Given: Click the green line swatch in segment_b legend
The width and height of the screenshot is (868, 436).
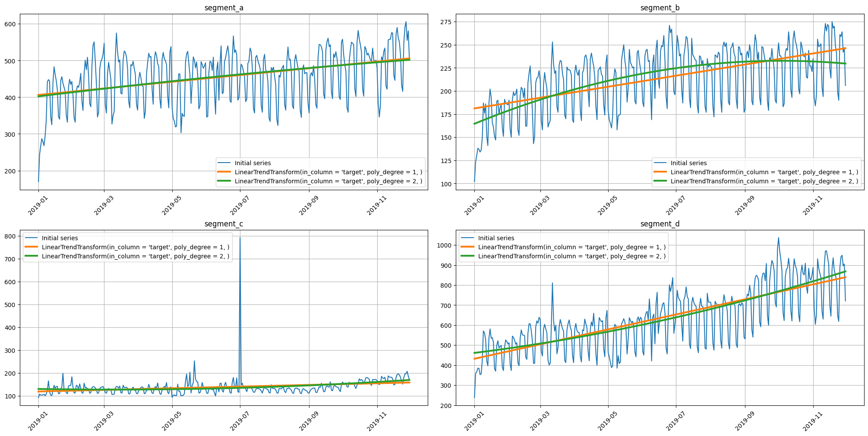Looking at the screenshot, I should [x=660, y=181].
